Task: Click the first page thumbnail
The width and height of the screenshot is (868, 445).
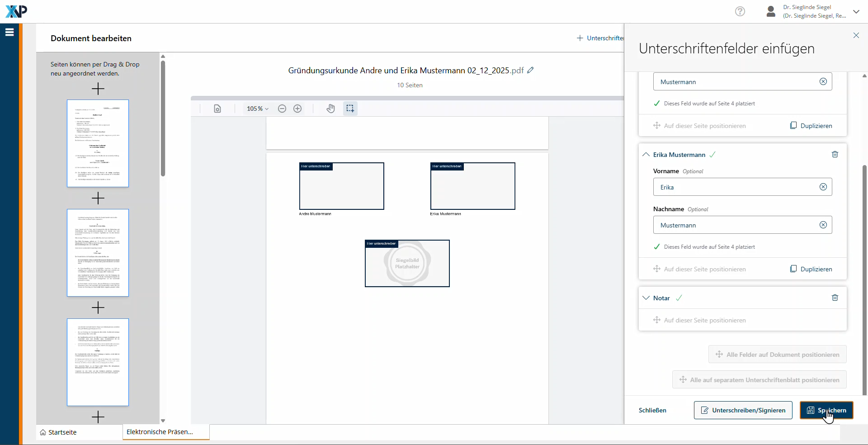Action: pyautogui.click(x=98, y=143)
